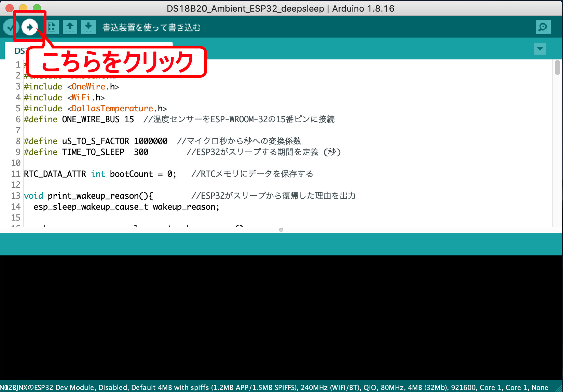Maximize the window with the green button
The image size is (563, 392).
tap(37, 8)
